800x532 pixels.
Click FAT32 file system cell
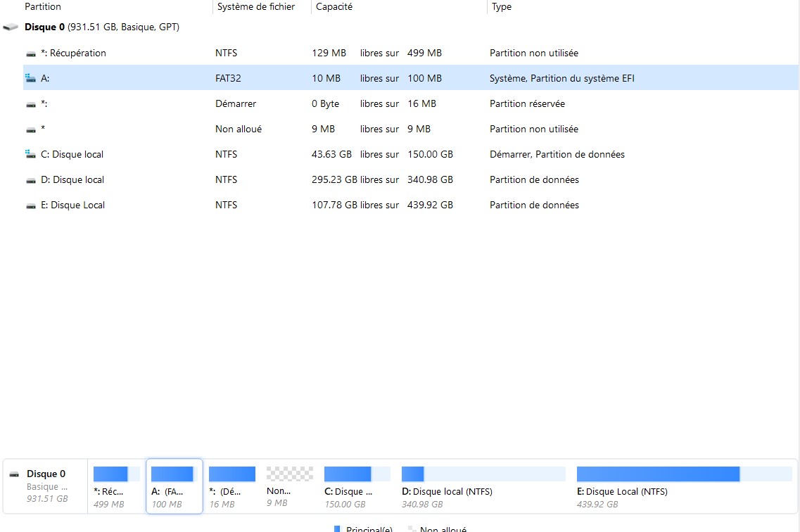click(x=228, y=78)
